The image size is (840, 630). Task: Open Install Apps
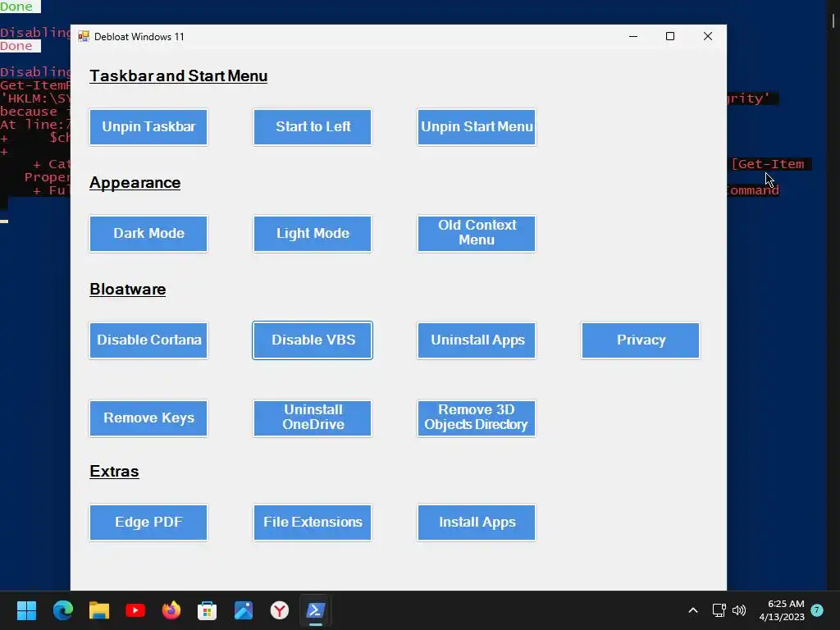point(477,523)
